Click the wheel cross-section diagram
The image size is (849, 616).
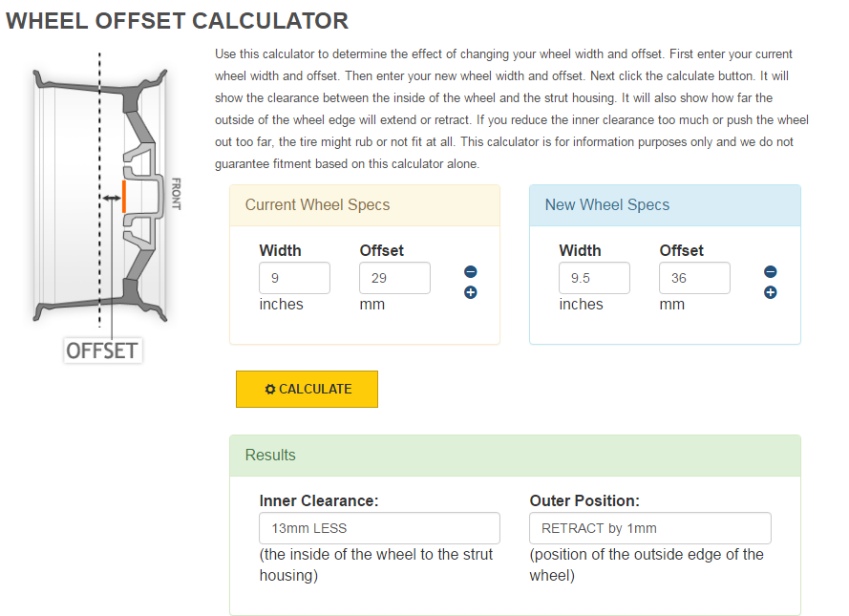[100, 195]
